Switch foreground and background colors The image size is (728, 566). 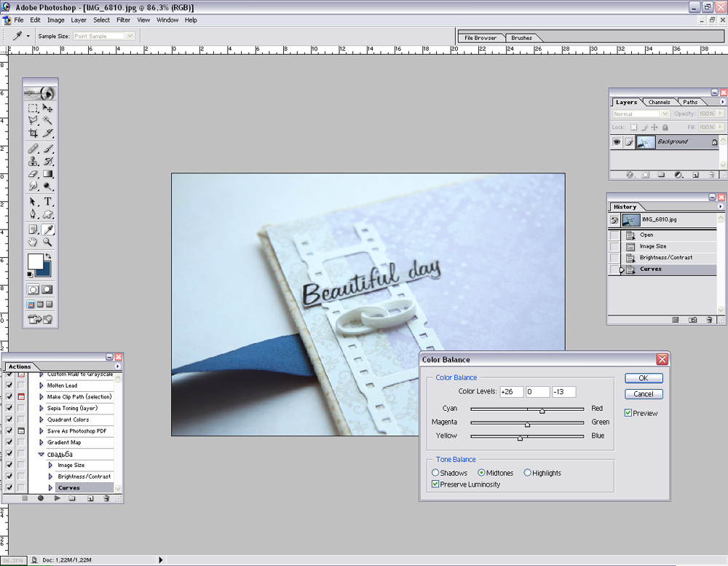(48, 256)
